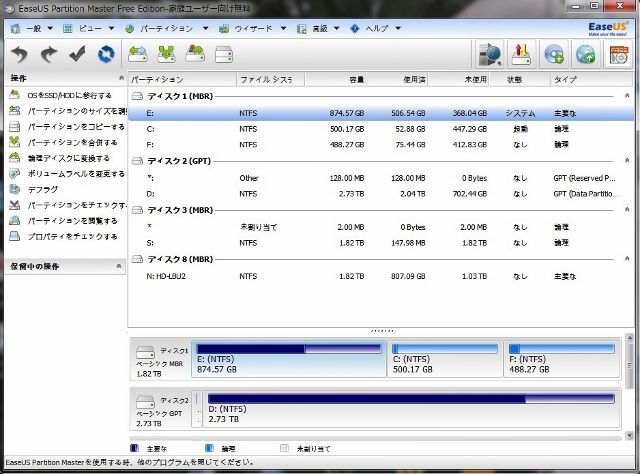Screen dimensions: 640x474
Task: Click 論理ディスクに変換する operation
Action: click(x=68, y=158)
